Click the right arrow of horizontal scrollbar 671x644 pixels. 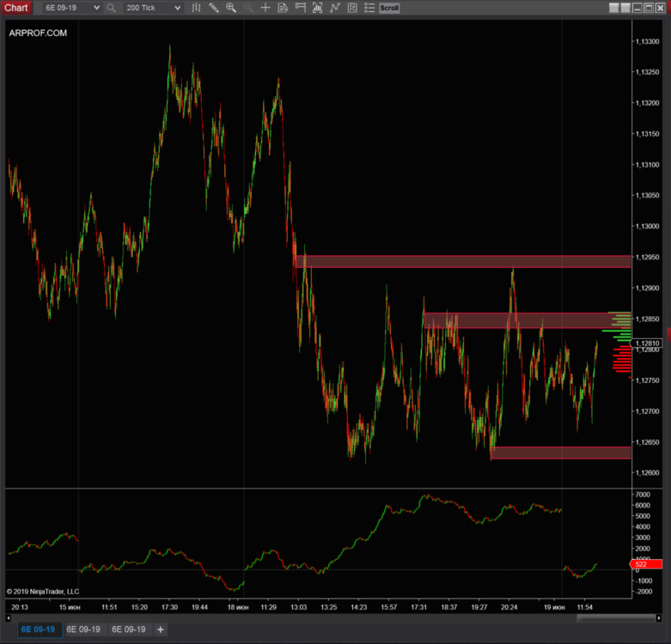pyautogui.click(x=659, y=618)
